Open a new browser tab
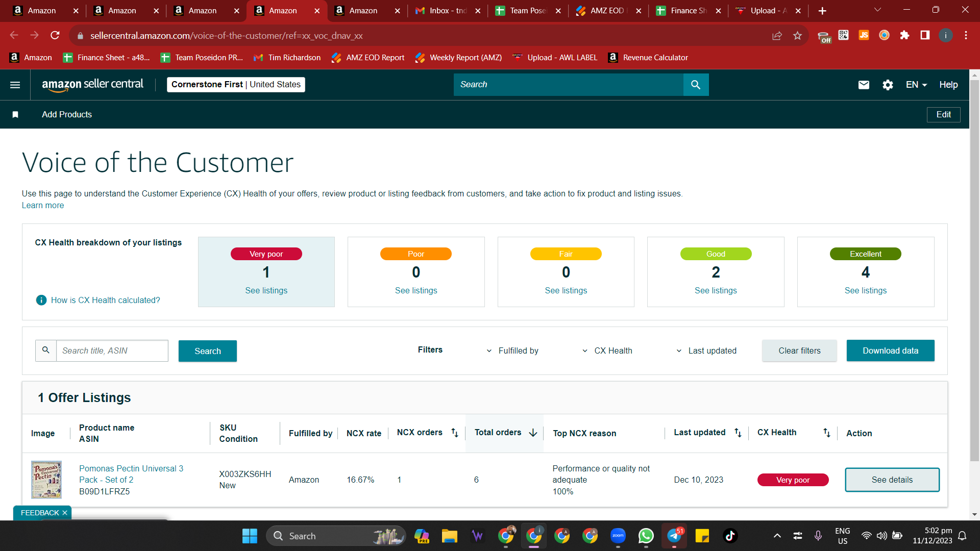The width and height of the screenshot is (980, 551). [x=822, y=11]
